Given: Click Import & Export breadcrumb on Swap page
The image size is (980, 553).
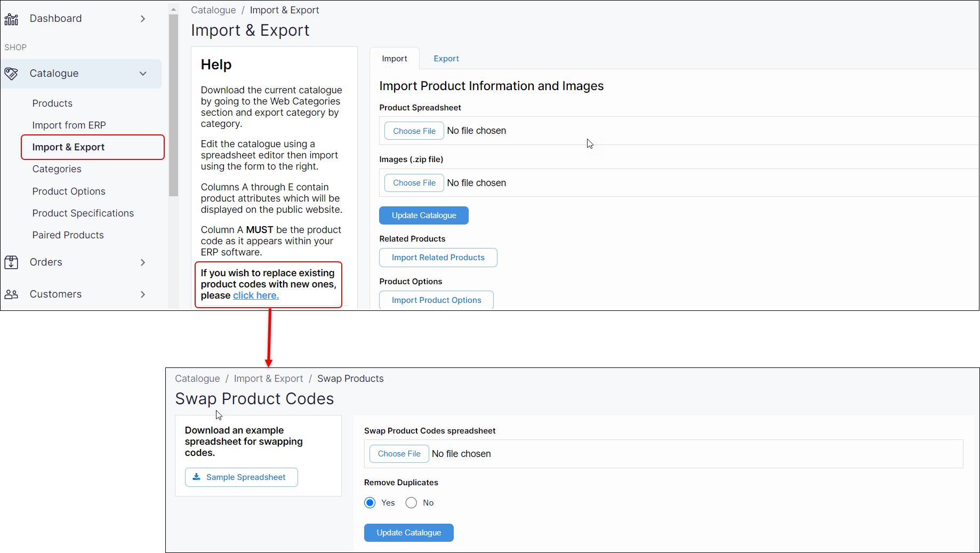Looking at the screenshot, I should coord(268,379).
